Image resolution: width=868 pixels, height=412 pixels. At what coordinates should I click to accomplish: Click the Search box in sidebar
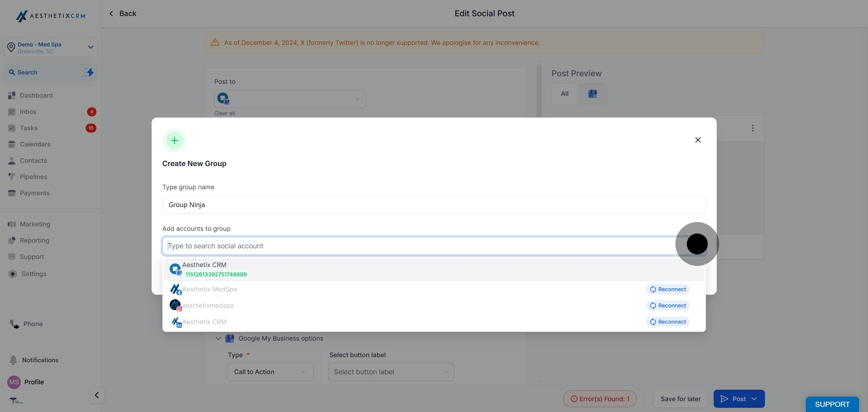(x=51, y=72)
